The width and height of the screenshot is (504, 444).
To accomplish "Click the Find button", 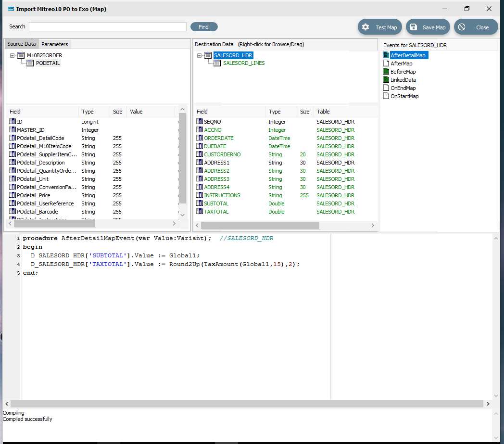I will 204,27.
